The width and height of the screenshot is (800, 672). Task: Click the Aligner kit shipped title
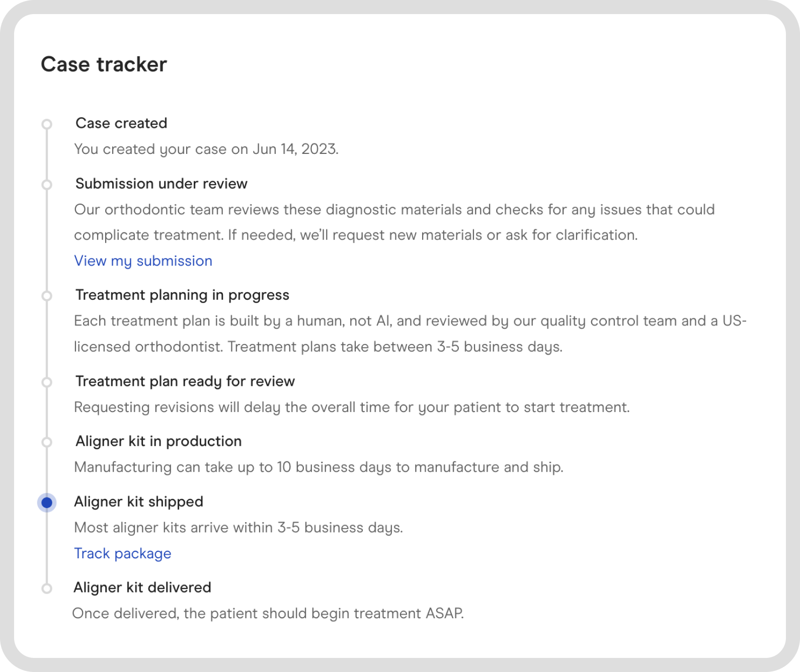139,501
